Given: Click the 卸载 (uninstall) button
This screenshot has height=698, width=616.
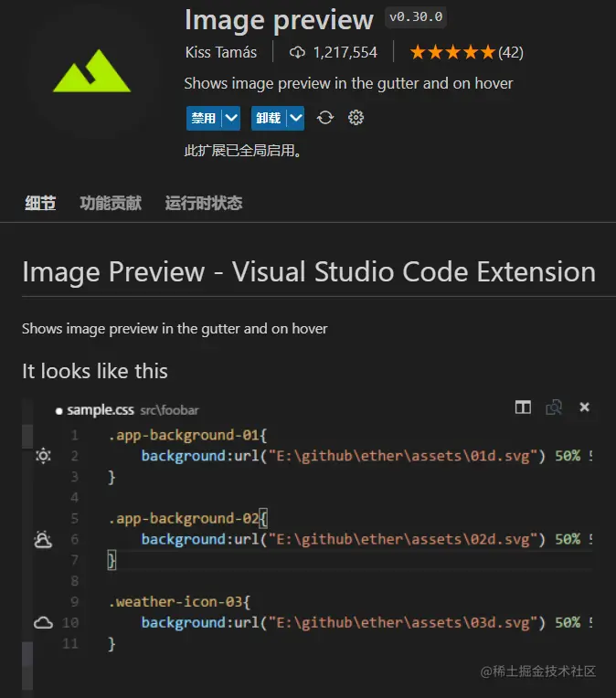Looking at the screenshot, I should pos(268,118).
